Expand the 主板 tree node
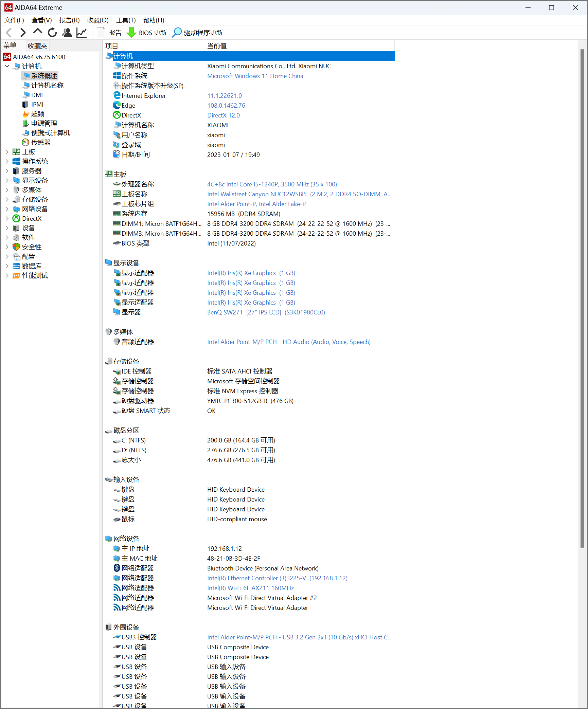588x709 pixels. pyautogui.click(x=7, y=152)
